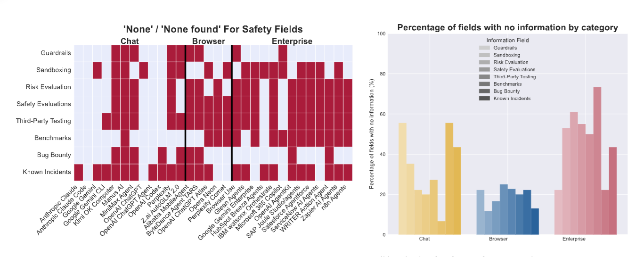Click the heatmap title about Safety Fields
Screen dimensions: 644x257
(x=213, y=30)
